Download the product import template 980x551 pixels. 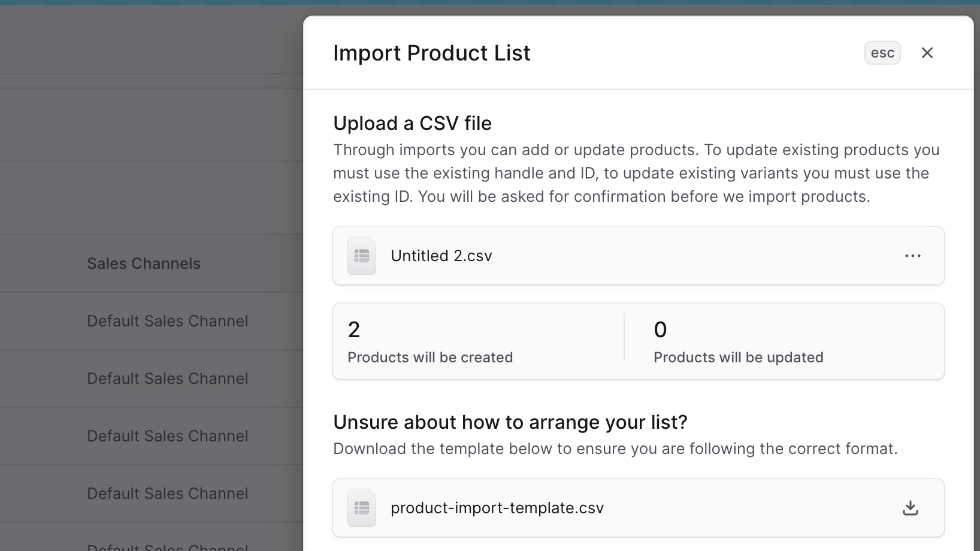pyautogui.click(x=910, y=508)
